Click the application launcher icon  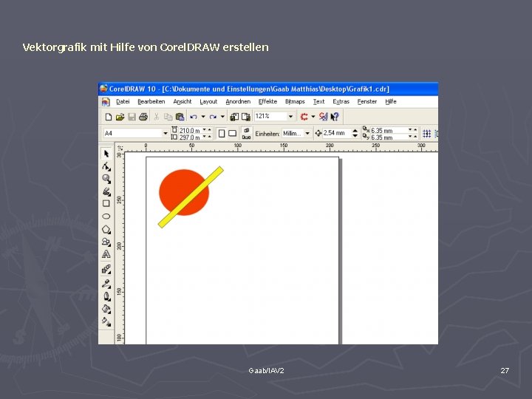(x=304, y=117)
